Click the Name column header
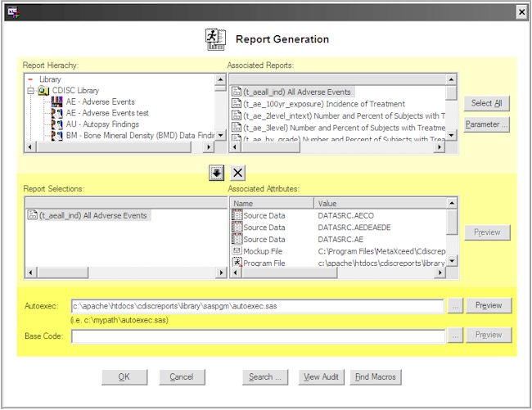Image resolution: width=532 pixels, height=410 pixels. point(272,204)
